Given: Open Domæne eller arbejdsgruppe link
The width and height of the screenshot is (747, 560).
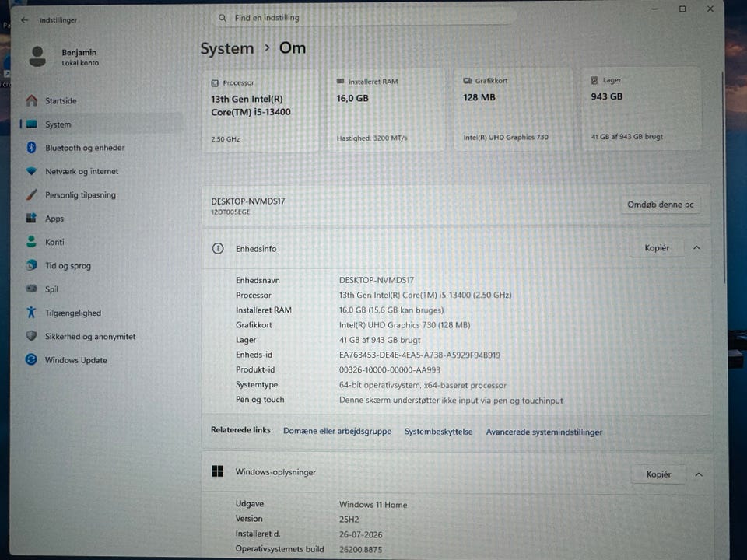Looking at the screenshot, I should [337, 431].
